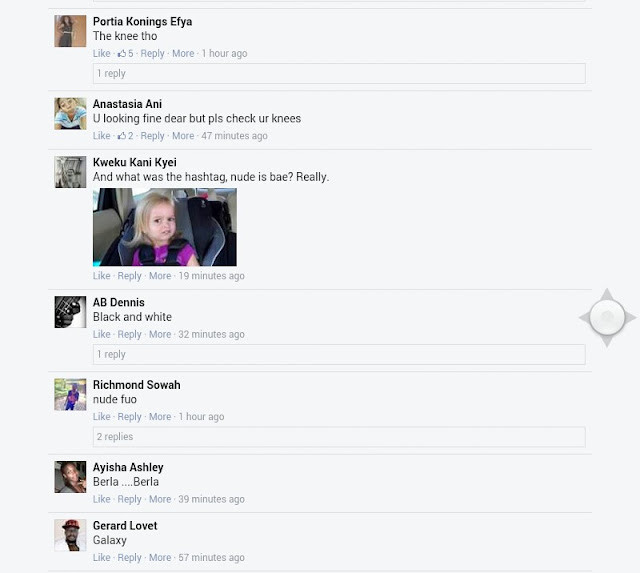Open Anastasia Ani's avatar
This screenshot has width=640, height=573.
70,113
